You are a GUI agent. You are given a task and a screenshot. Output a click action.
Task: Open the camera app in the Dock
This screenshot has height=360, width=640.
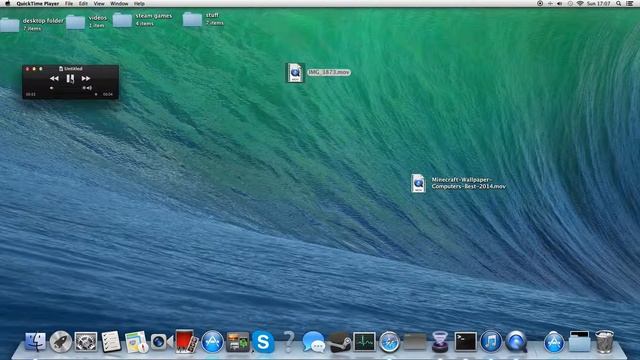point(161,342)
